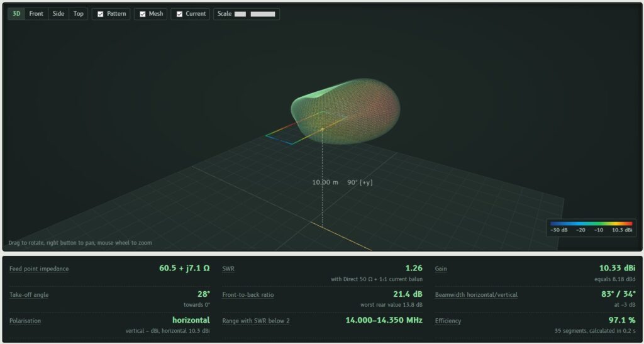The image size is (644, 344).
Task: Open the Range with SWR below 2 label
Action: 256,321
